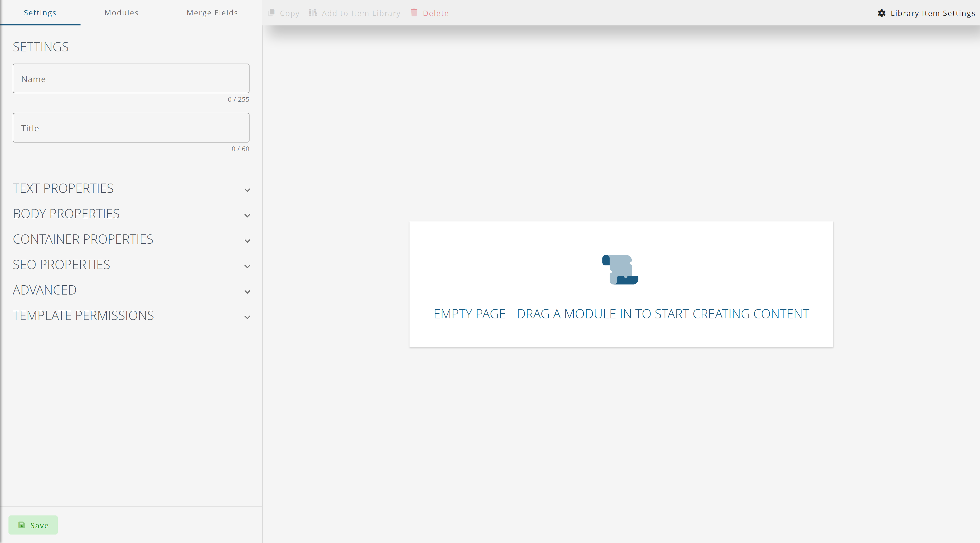The image size is (980, 543).
Task: Click the Copy page icon
Action: coord(271,12)
